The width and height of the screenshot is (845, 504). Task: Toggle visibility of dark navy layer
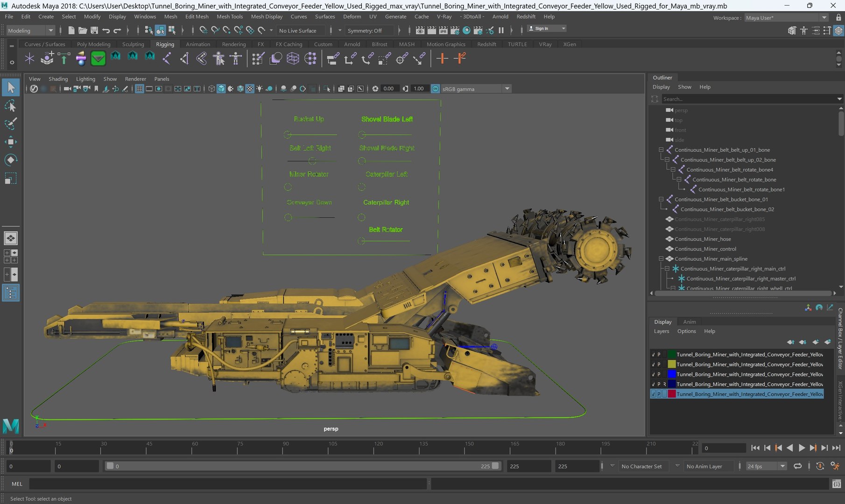point(653,384)
